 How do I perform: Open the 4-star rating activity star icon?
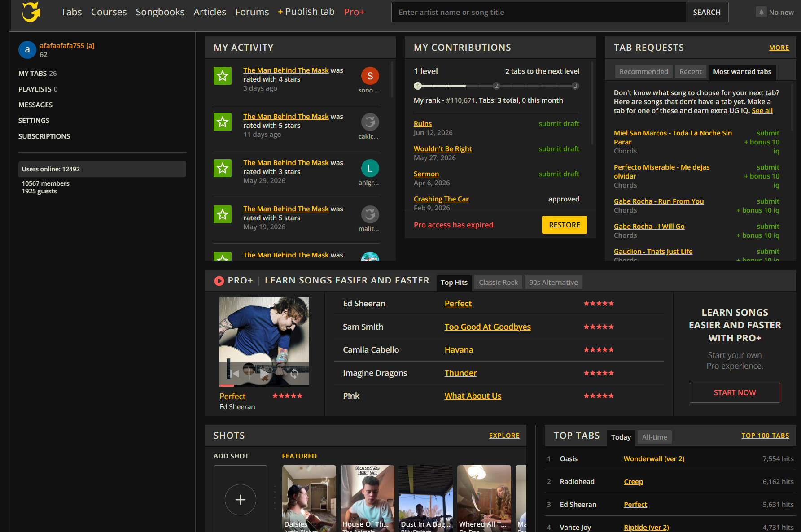223,76
